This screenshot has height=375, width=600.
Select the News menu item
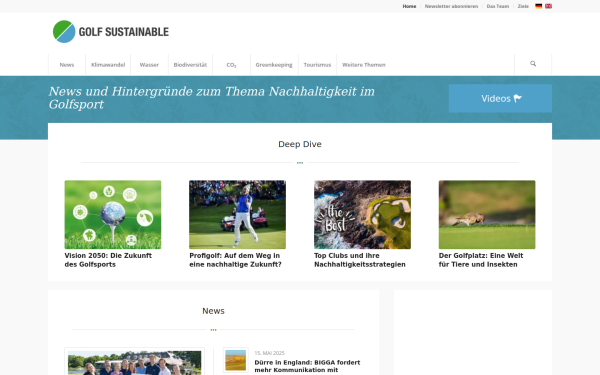point(67,65)
